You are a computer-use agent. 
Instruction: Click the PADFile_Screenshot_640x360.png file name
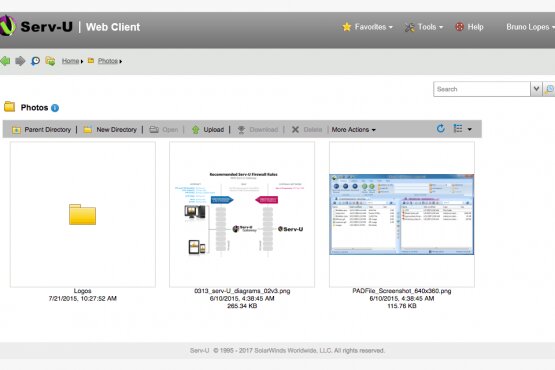pyautogui.click(x=402, y=291)
